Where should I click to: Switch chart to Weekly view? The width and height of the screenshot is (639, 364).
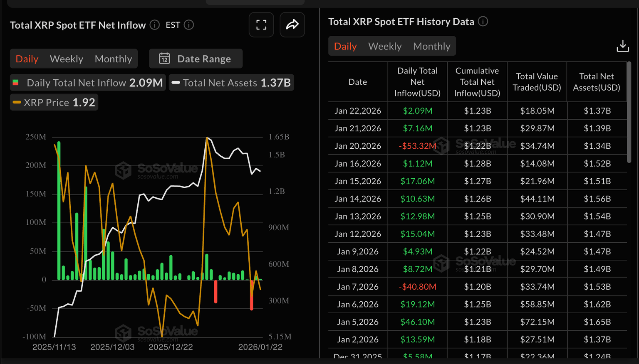pos(67,59)
